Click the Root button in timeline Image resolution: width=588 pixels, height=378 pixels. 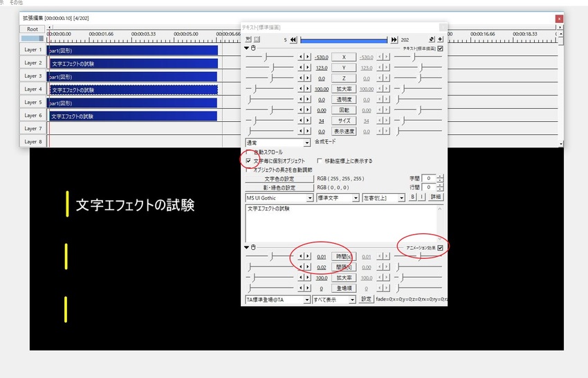click(33, 29)
